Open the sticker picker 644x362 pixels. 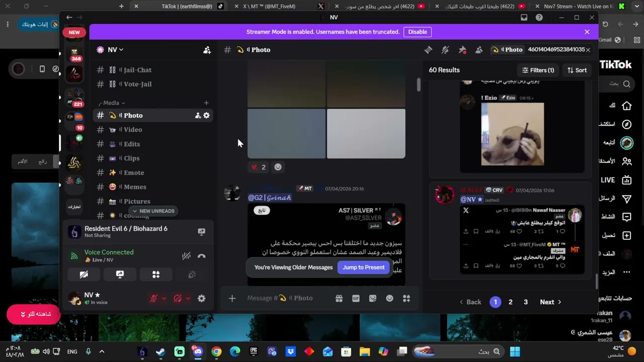(373, 298)
